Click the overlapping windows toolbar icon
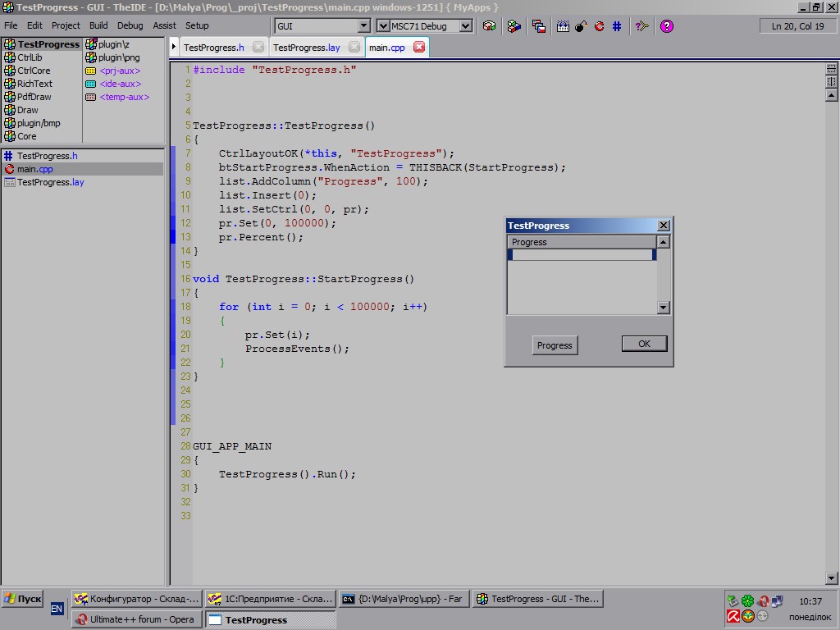The width and height of the screenshot is (840, 630). [x=539, y=26]
